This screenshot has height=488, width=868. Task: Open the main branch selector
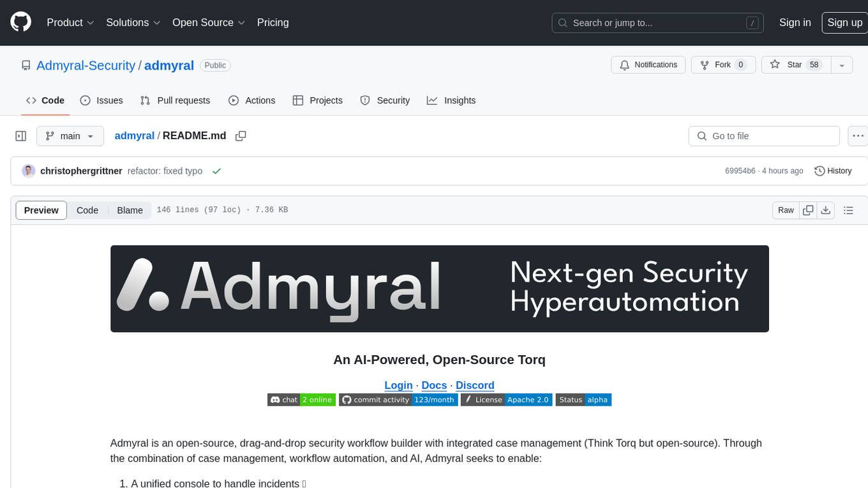(x=70, y=136)
